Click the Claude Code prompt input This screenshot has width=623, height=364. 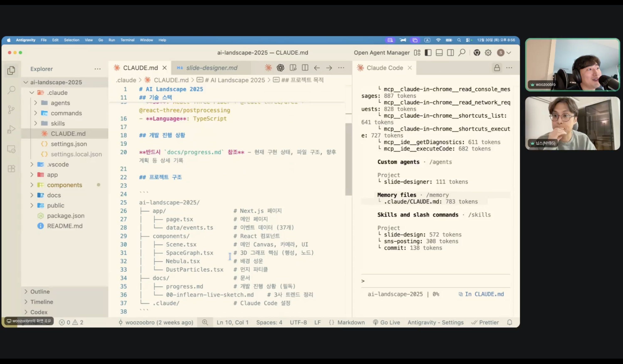435,281
